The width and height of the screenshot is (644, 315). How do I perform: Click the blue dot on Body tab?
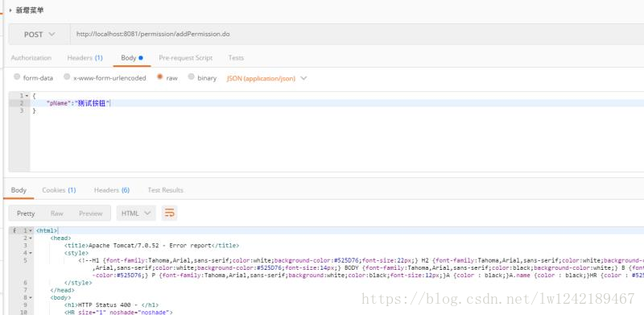pyautogui.click(x=141, y=58)
